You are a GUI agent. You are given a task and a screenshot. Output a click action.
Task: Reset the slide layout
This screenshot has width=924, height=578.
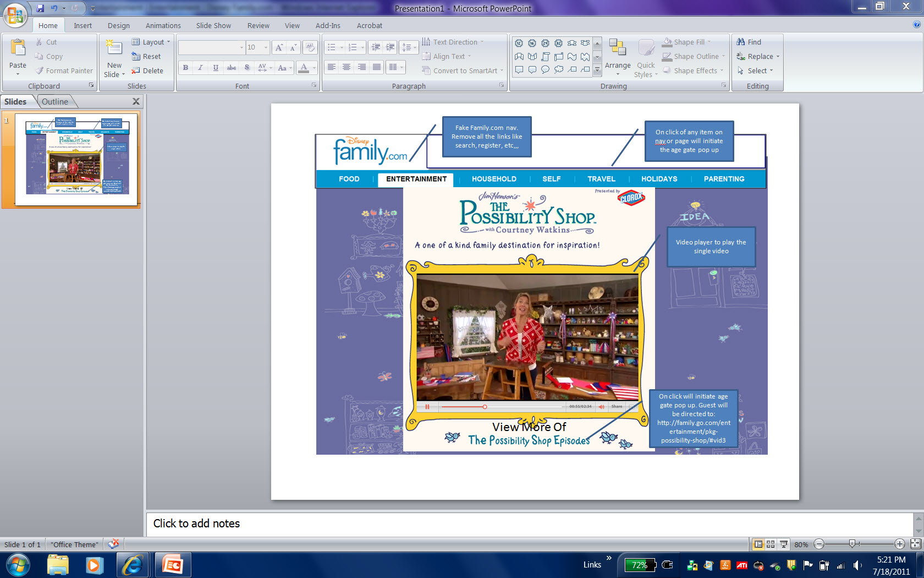click(146, 56)
